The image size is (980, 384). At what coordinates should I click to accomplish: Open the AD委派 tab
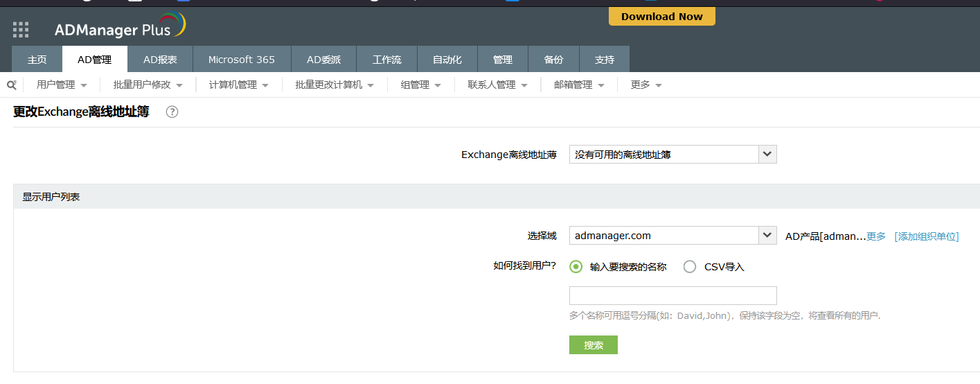tap(324, 60)
